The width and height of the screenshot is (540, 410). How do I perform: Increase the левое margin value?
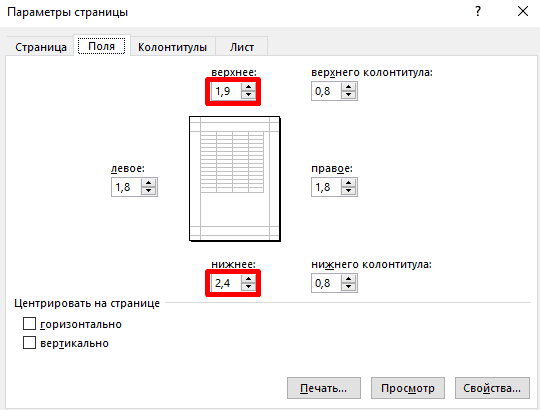click(x=148, y=183)
